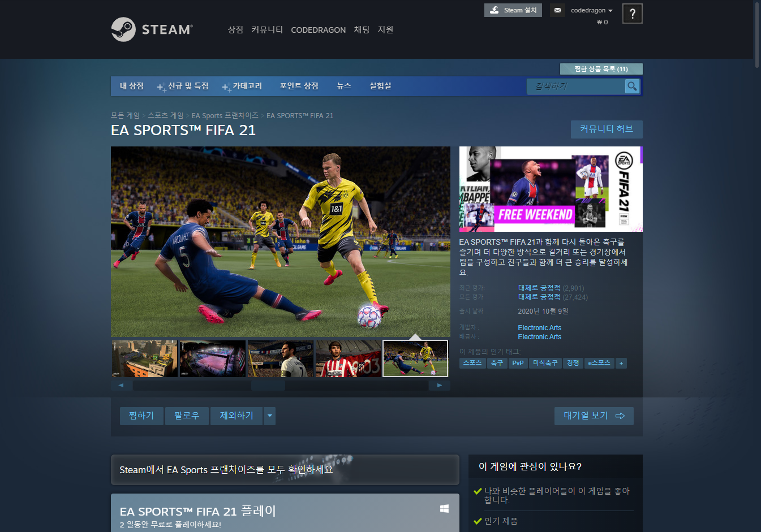Select the 경쟁 tag
Viewport: 761px width, 532px height.
(573, 363)
